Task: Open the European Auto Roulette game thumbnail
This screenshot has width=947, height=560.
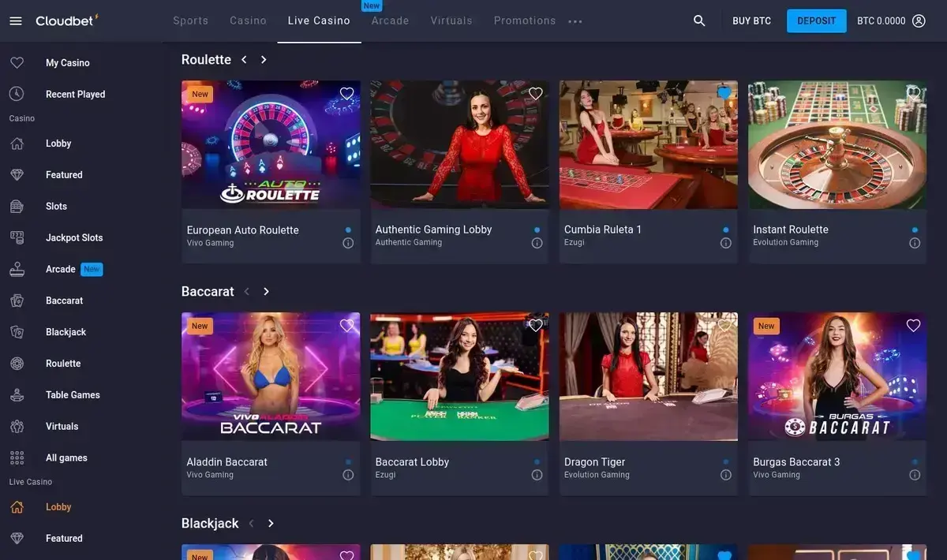Action: pyautogui.click(x=271, y=144)
